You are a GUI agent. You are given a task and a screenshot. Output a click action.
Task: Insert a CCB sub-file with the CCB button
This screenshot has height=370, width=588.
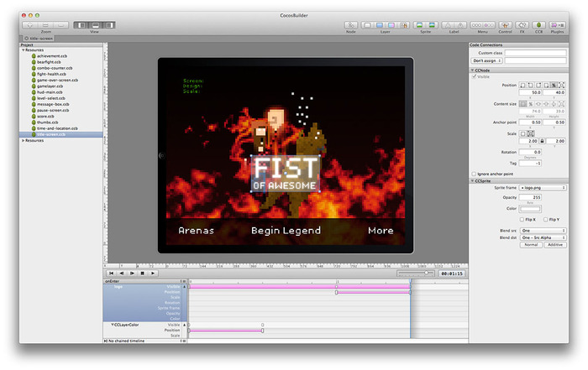click(x=538, y=25)
